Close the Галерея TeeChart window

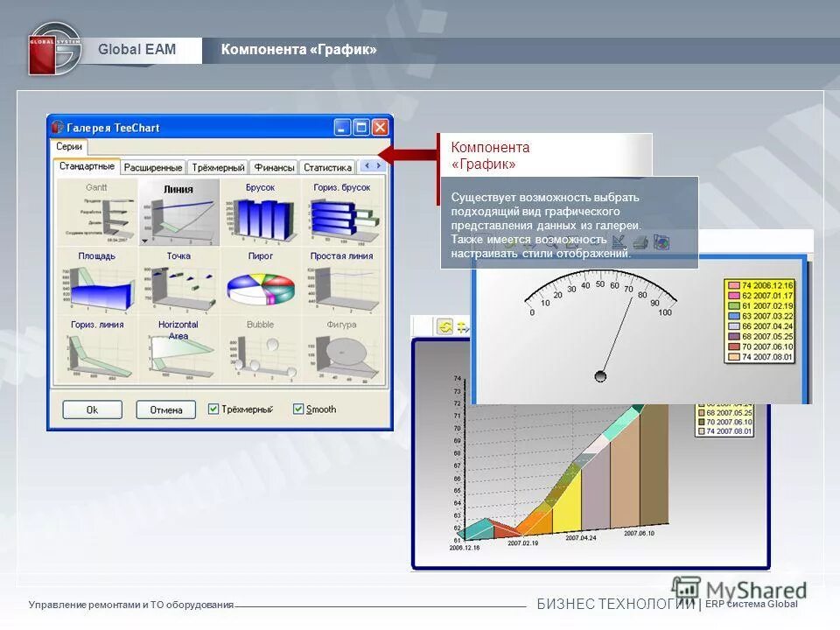coord(381,127)
